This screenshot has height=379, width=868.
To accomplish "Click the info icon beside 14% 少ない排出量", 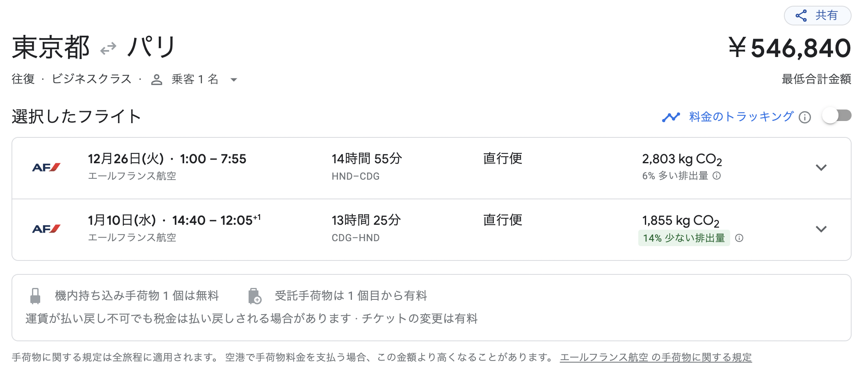I will point(739,238).
